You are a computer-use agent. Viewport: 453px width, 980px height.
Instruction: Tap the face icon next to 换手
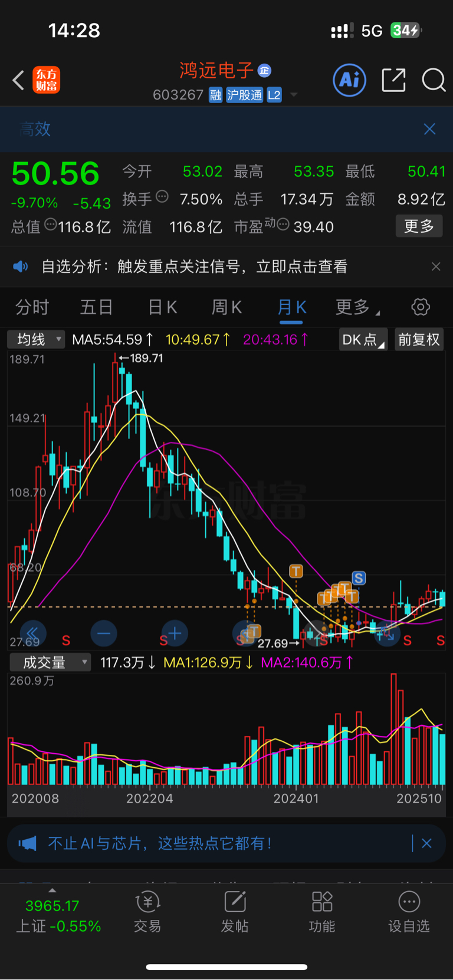tap(162, 196)
